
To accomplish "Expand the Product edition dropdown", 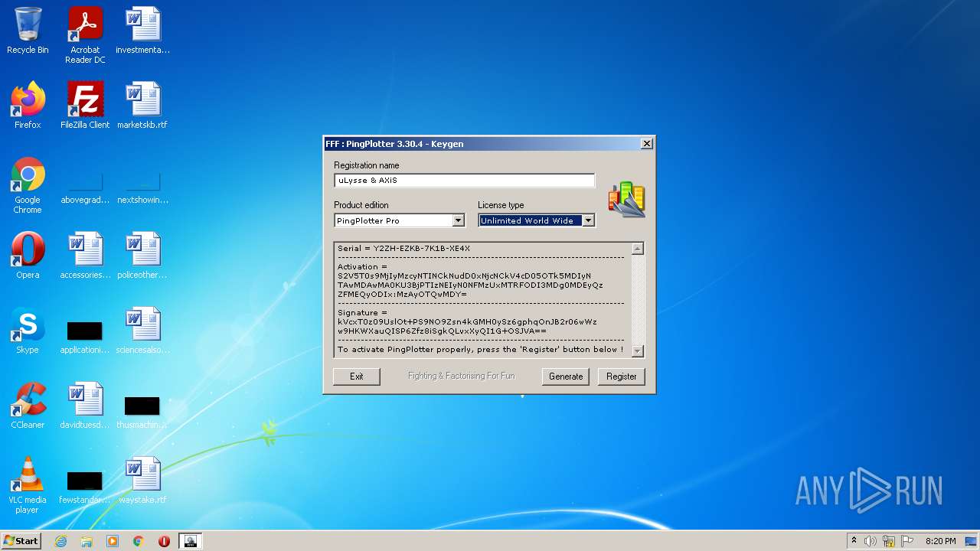I will [x=458, y=220].
